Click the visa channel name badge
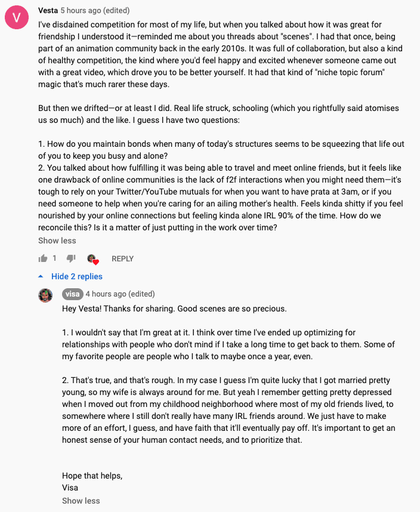The width and height of the screenshot is (420, 512). point(72,294)
